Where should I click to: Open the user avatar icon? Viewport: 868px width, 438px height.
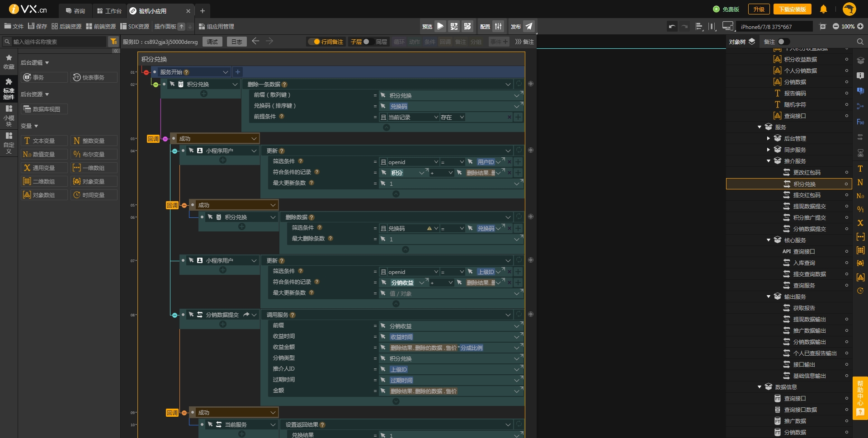(849, 9)
